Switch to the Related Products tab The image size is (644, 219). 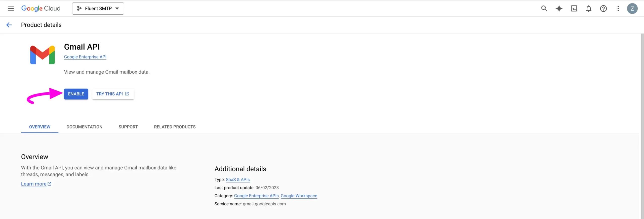pos(175,127)
